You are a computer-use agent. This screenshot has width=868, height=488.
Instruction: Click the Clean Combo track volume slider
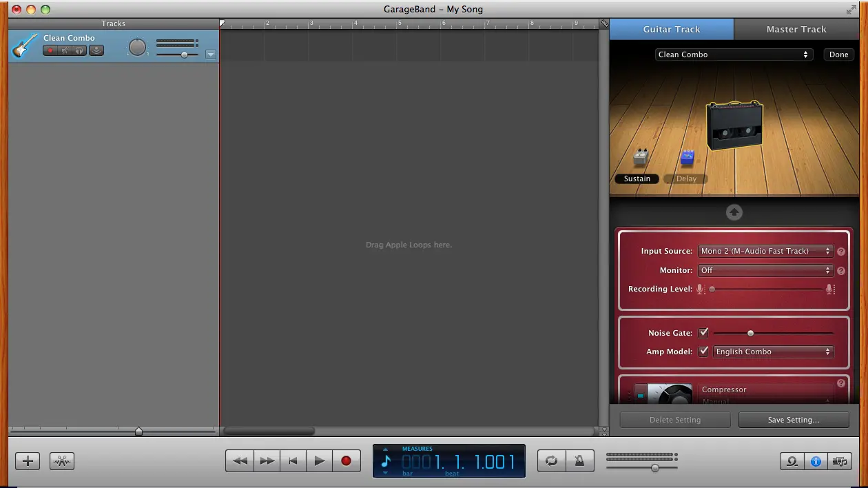177,54
